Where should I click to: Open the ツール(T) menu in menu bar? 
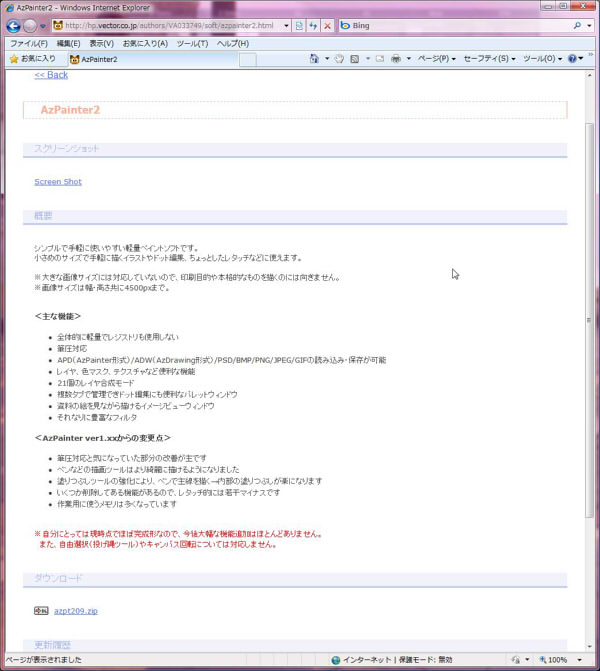tap(193, 44)
